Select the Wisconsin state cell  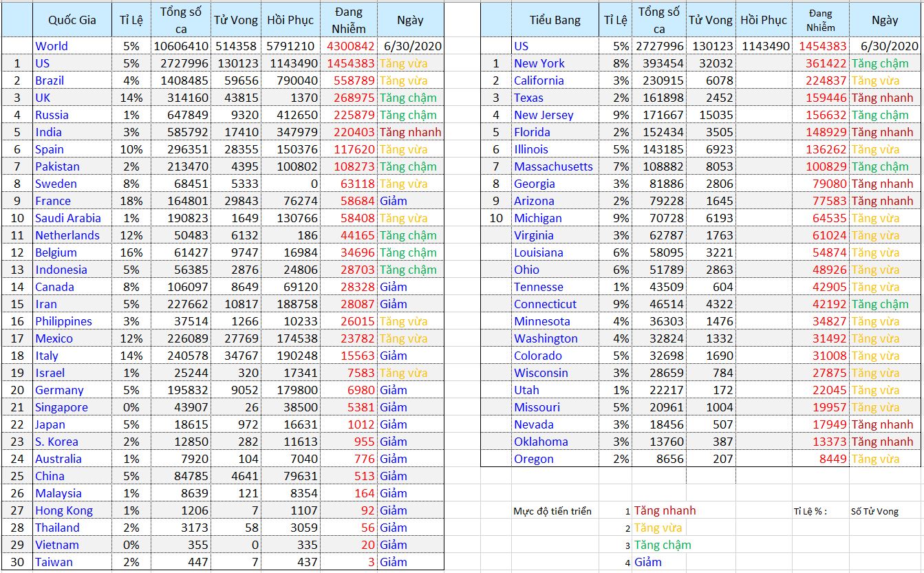click(x=555, y=373)
